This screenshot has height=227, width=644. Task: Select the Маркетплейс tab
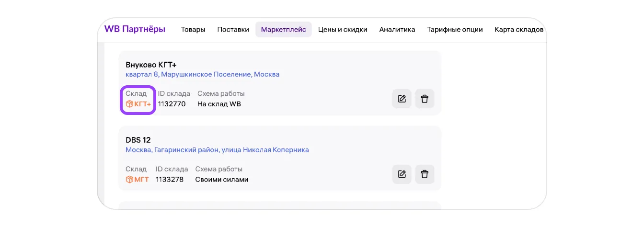click(283, 30)
